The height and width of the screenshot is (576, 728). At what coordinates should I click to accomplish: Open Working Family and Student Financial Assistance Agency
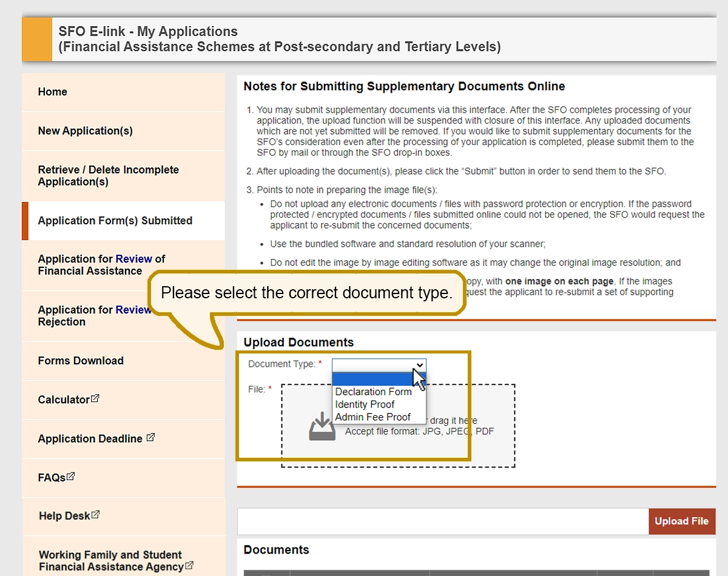click(111, 561)
